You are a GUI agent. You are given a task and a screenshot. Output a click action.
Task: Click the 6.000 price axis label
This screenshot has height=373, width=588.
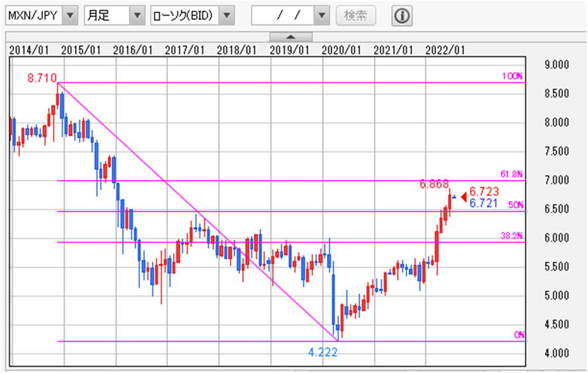pyautogui.click(x=556, y=238)
